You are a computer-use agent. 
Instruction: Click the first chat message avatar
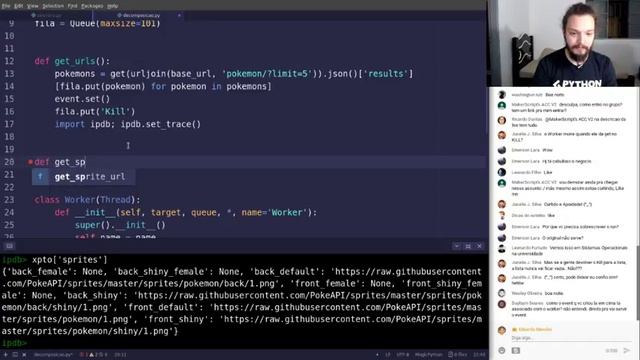[502, 95]
